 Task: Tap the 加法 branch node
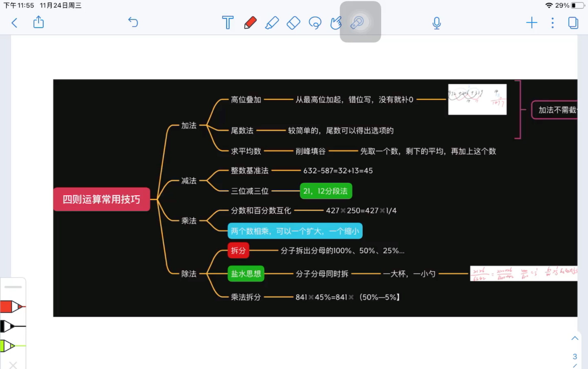(189, 125)
